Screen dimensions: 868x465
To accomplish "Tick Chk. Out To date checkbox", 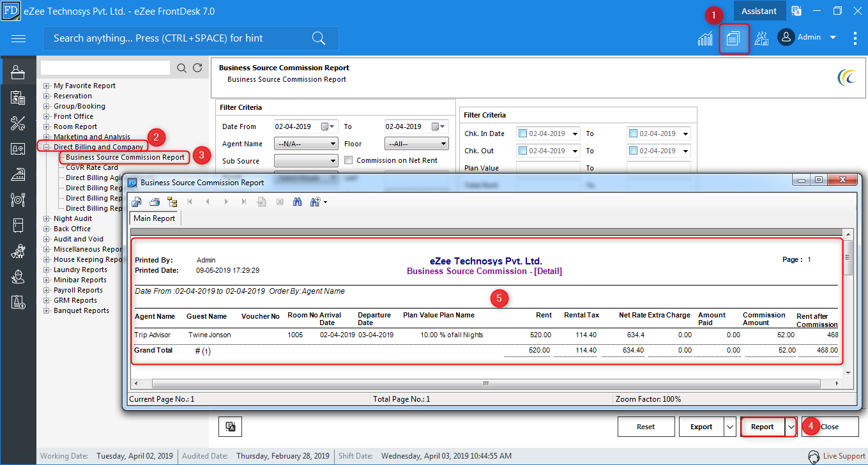I will [634, 151].
